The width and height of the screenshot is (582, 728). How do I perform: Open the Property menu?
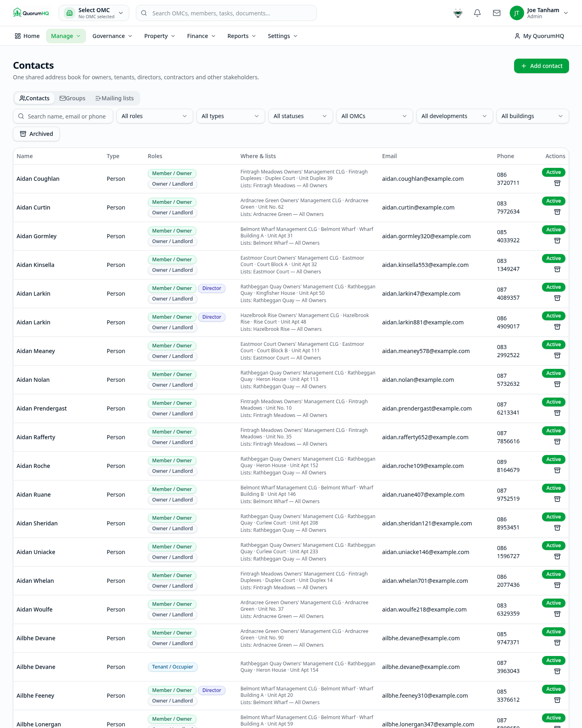pos(160,36)
